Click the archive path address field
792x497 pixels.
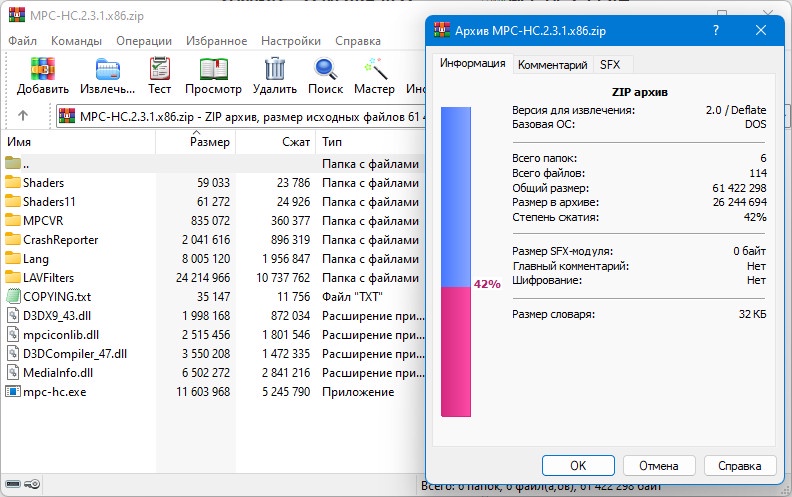pos(241,117)
